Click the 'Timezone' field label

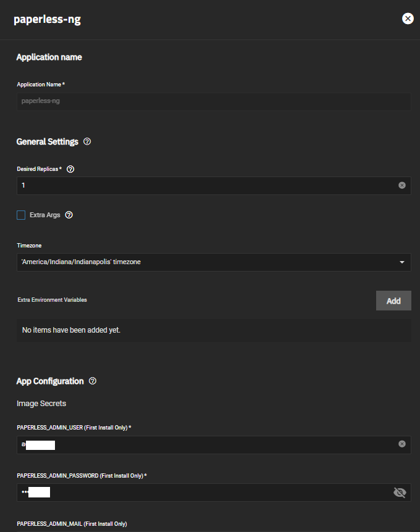pyautogui.click(x=29, y=246)
